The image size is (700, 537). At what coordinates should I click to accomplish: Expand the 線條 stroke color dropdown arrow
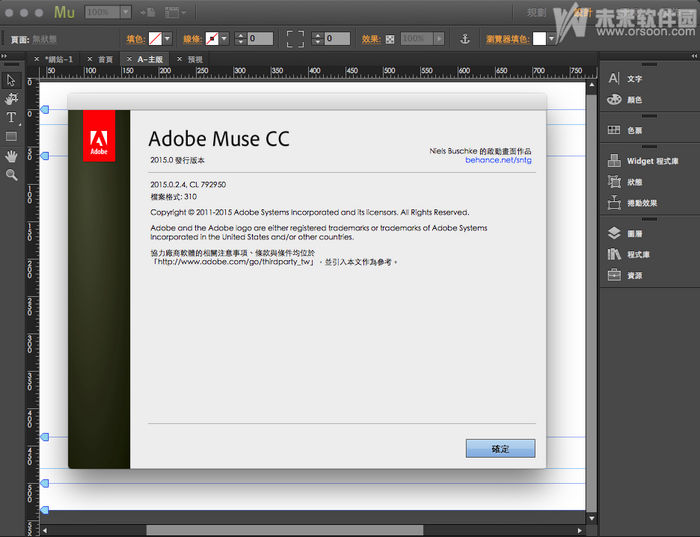[x=224, y=39]
